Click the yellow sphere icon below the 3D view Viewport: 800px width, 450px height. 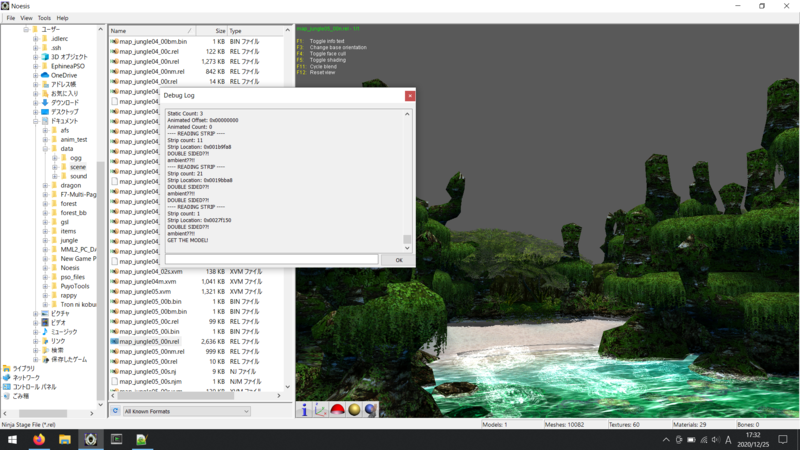pos(354,410)
